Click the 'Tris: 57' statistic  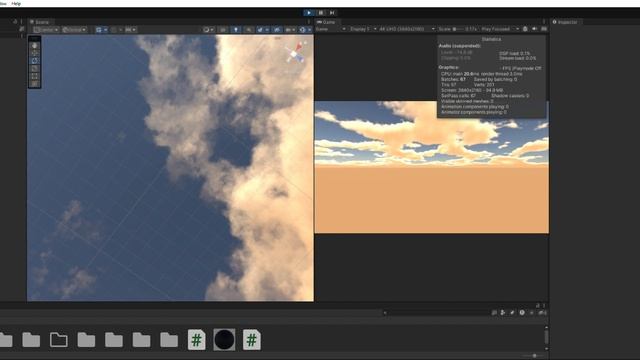point(449,85)
